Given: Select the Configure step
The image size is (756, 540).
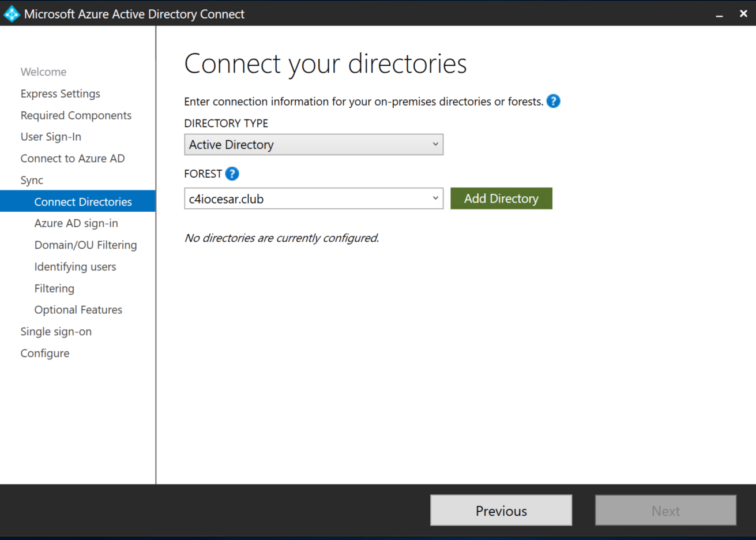Looking at the screenshot, I should click(45, 353).
